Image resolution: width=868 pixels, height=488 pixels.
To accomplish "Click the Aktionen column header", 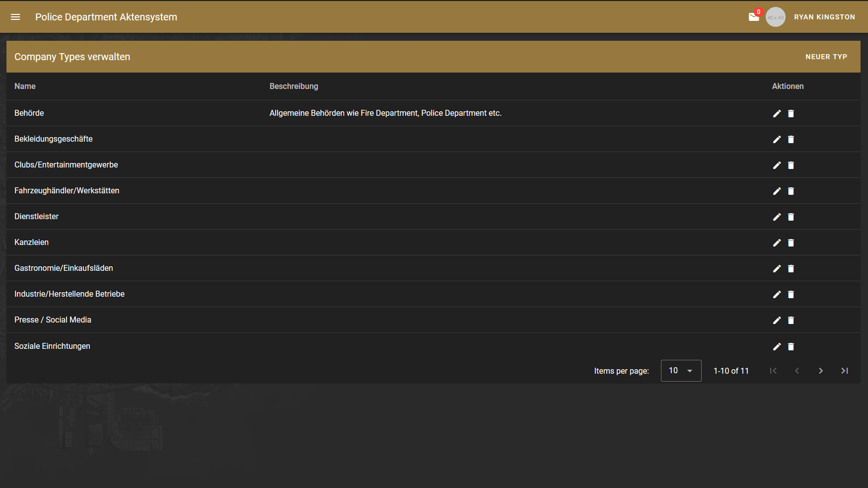I will [x=788, y=86].
